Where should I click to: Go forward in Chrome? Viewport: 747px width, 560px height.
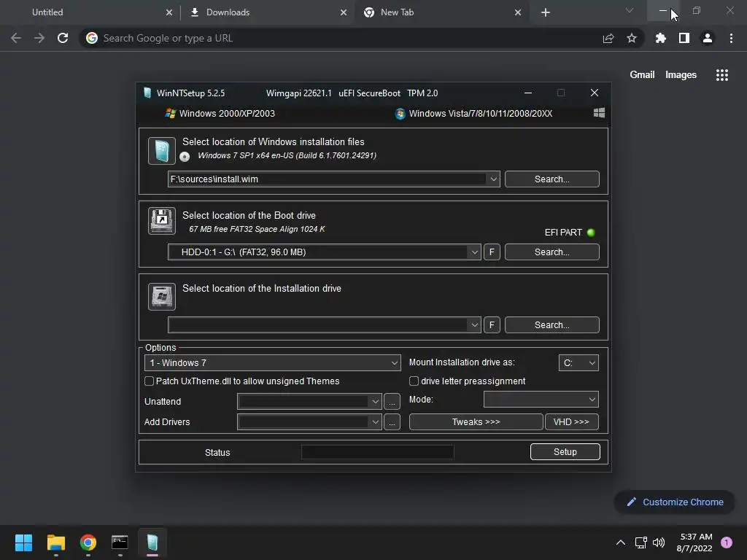coord(39,38)
